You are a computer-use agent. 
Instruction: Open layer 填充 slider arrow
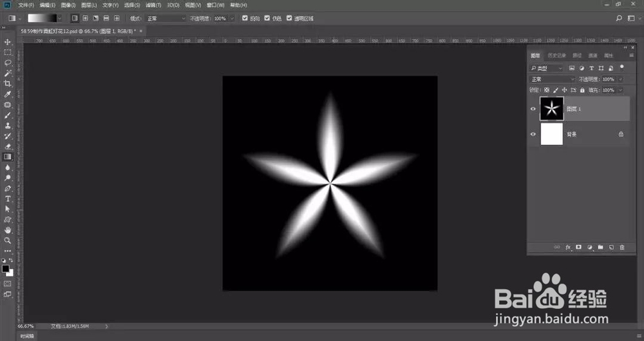(x=621, y=90)
